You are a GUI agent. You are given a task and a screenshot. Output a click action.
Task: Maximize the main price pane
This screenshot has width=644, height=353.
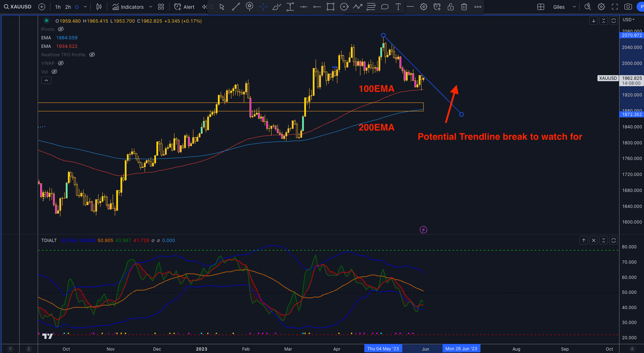point(613,21)
